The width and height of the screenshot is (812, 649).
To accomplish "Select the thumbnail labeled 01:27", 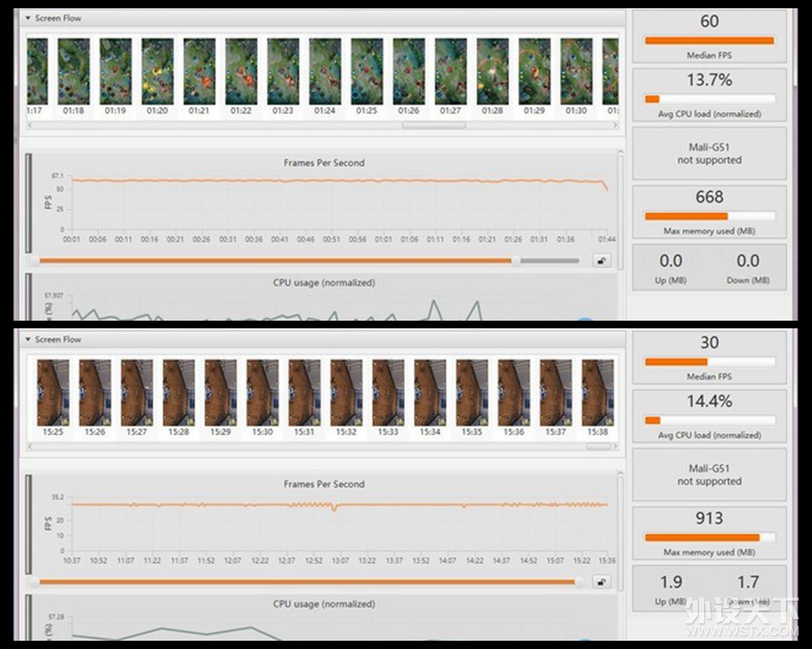I will tap(450, 72).
